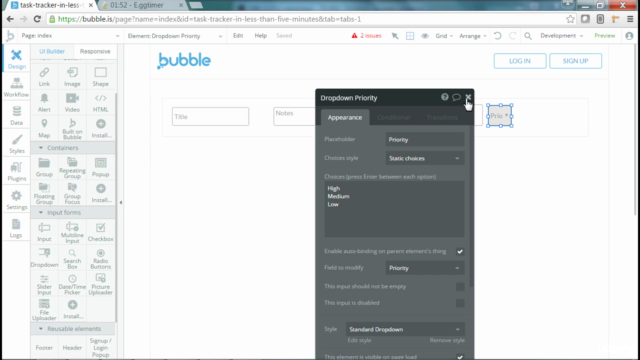
Task: Select the Map element tool
Action: click(x=44, y=128)
